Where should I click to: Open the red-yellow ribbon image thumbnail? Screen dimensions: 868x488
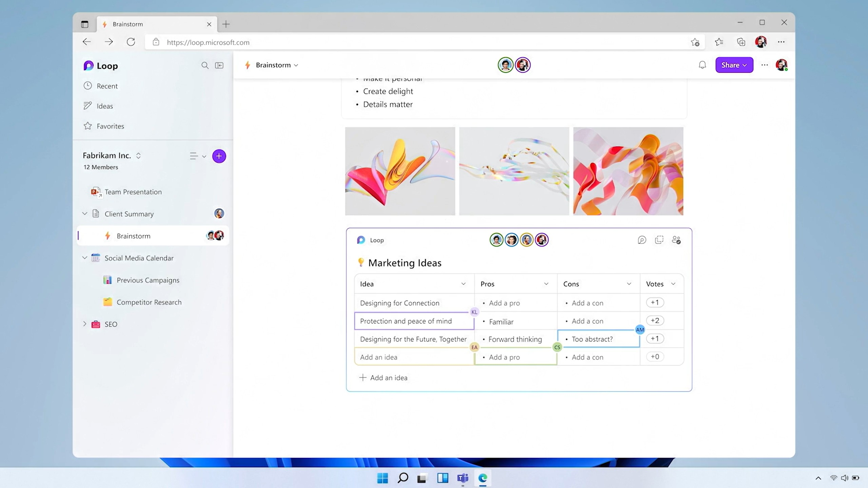[x=400, y=171]
